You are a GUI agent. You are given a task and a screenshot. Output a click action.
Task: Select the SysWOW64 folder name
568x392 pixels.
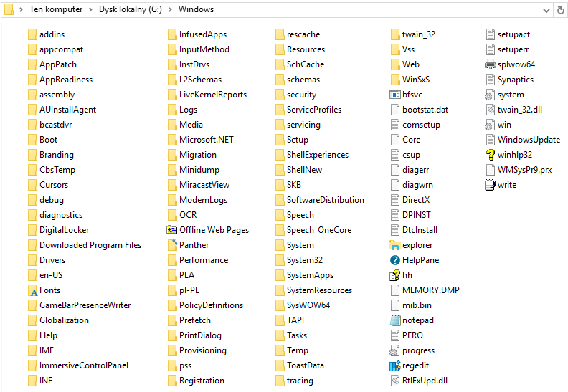tap(308, 305)
